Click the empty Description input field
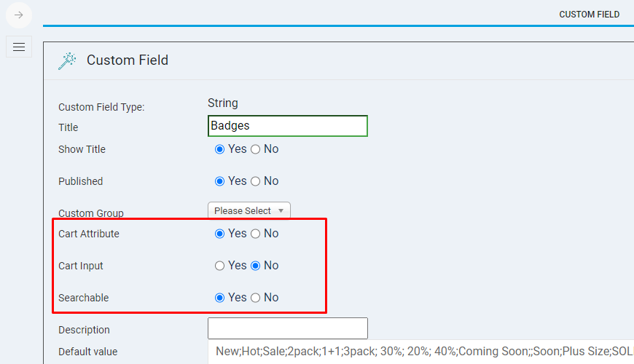The image size is (634, 364). point(287,328)
